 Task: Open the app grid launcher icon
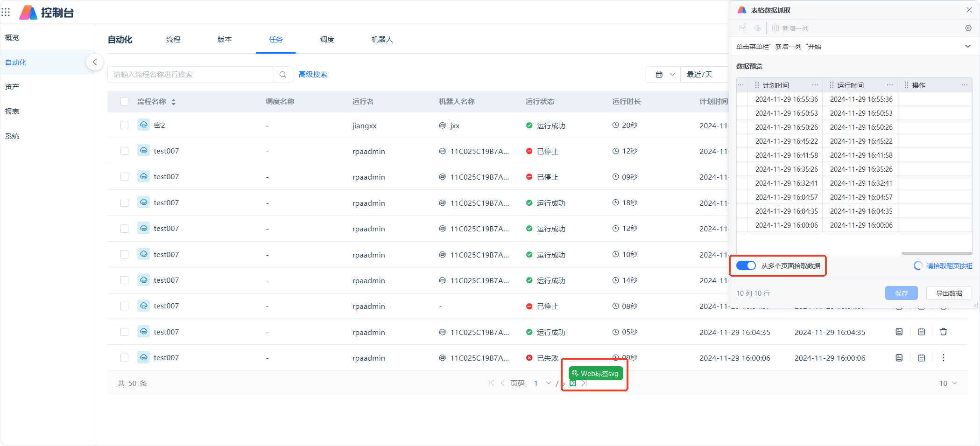pos(6,12)
